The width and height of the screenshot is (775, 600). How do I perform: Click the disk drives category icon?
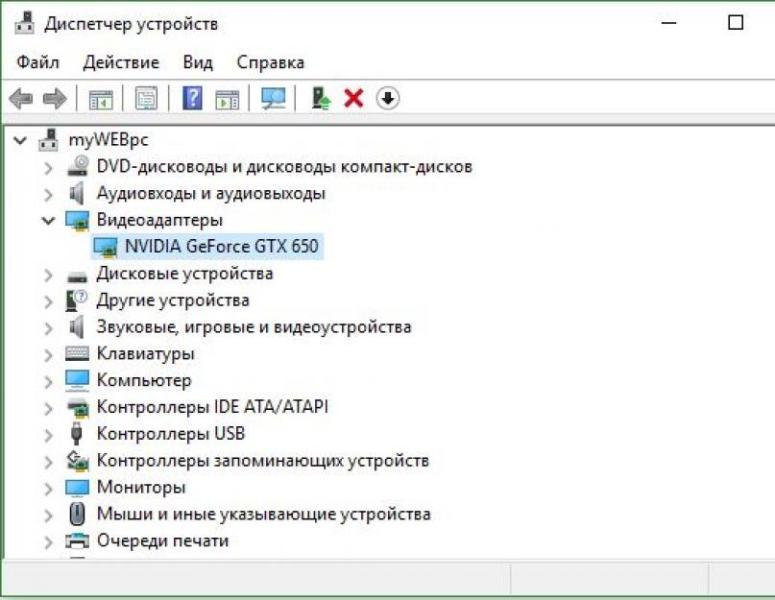tap(77, 276)
